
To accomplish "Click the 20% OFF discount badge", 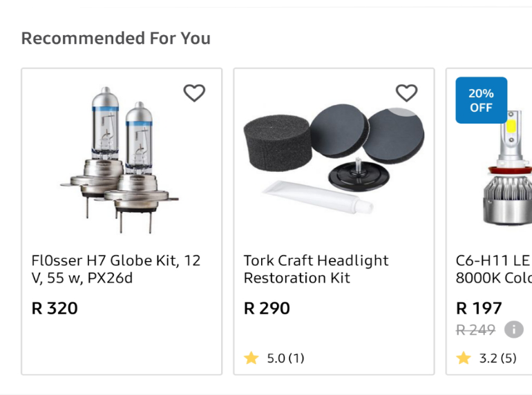I will [x=481, y=100].
